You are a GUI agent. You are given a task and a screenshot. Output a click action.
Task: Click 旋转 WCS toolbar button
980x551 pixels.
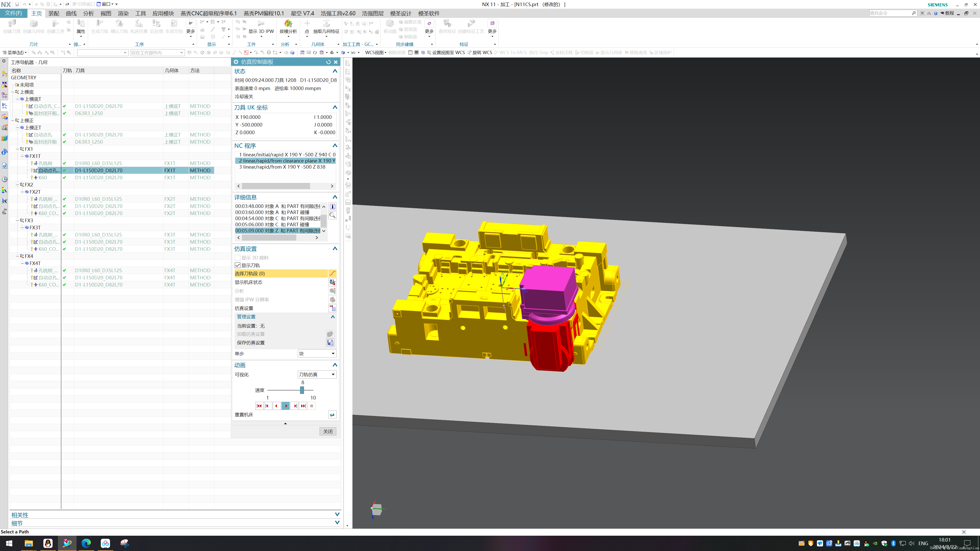click(x=479, y=53)
